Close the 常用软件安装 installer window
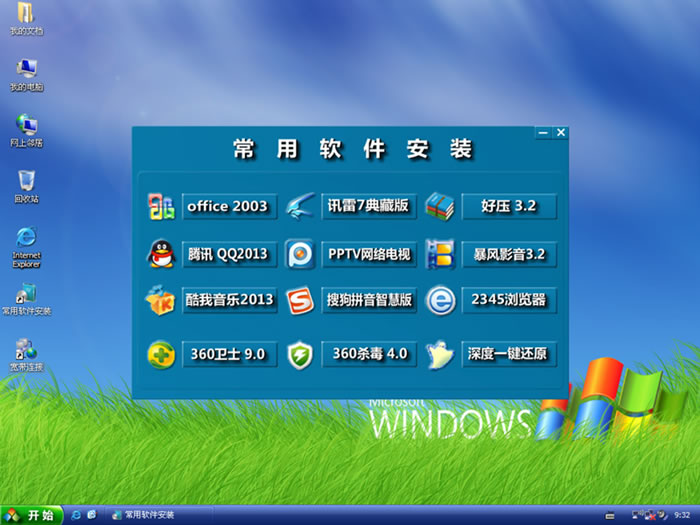Viewport: 700px width, 525px height. 561,133
